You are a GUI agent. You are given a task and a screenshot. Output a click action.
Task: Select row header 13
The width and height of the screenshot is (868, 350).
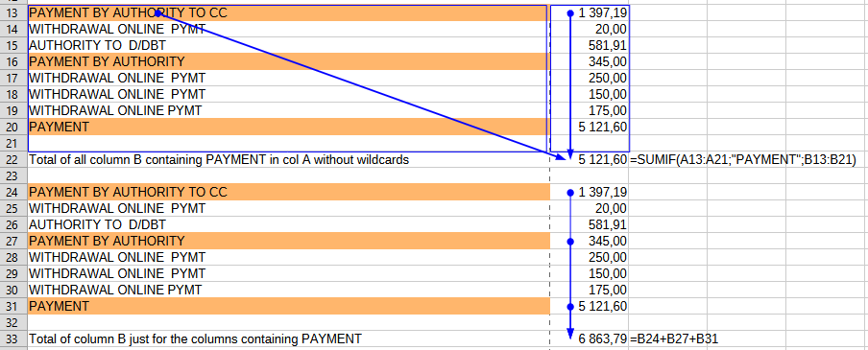pyautogui.click(x=13, y=12)
